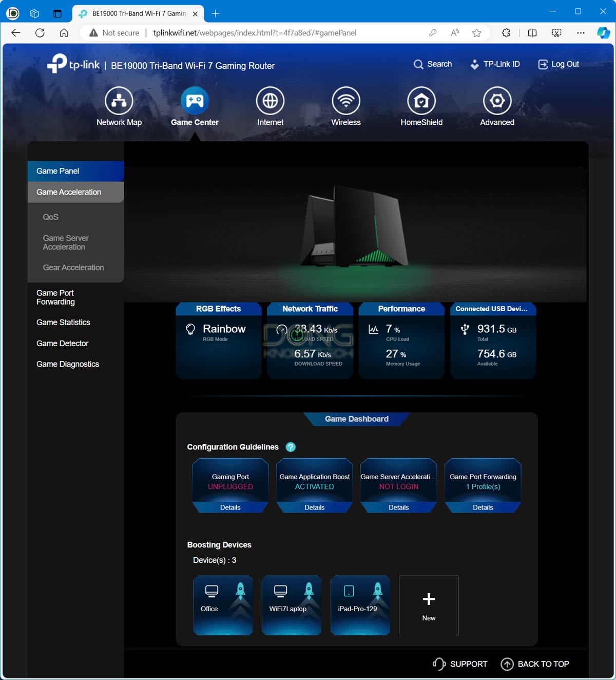Open Details under Gaming Port
616x680 pixels.
[230, 507]
